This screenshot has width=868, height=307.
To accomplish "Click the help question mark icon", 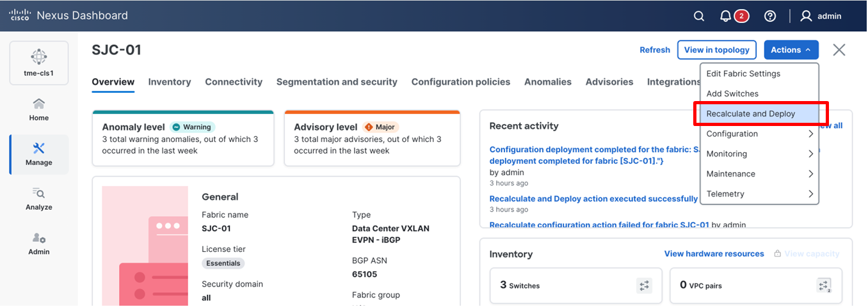I will pyautogui.click(x=770, y=16).
